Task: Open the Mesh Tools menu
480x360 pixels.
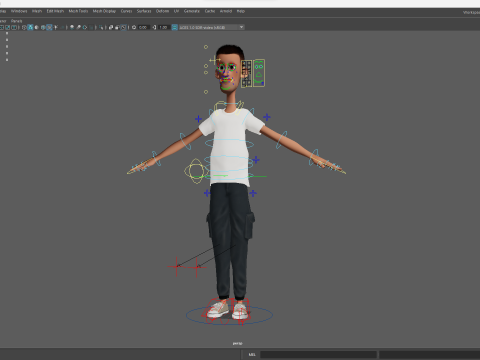Action: tap(78, 11)
